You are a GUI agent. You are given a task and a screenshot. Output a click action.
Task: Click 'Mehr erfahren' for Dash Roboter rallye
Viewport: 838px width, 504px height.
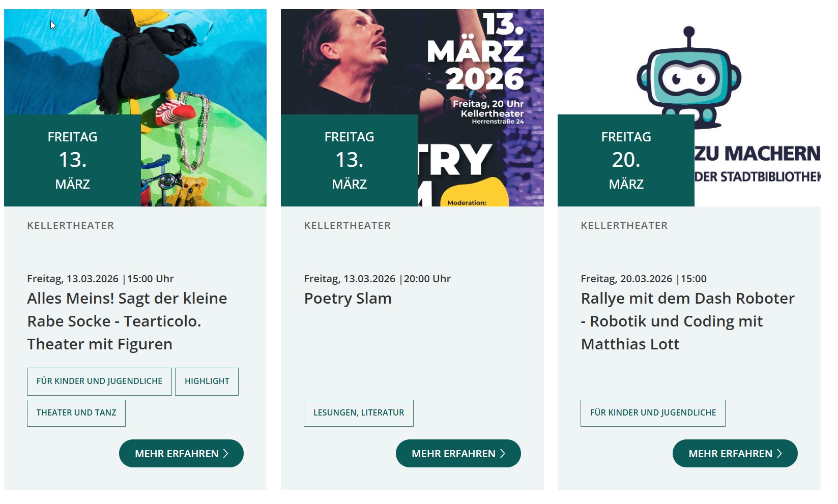(735, 454)
